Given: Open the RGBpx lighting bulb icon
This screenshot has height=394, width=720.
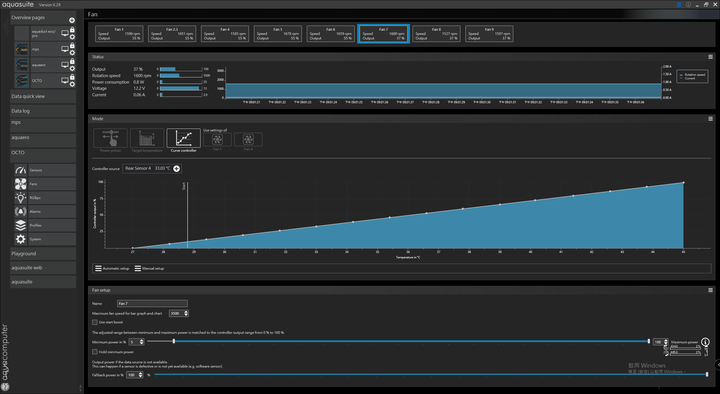Looking at the screenshot, I should tap(20, 197).
